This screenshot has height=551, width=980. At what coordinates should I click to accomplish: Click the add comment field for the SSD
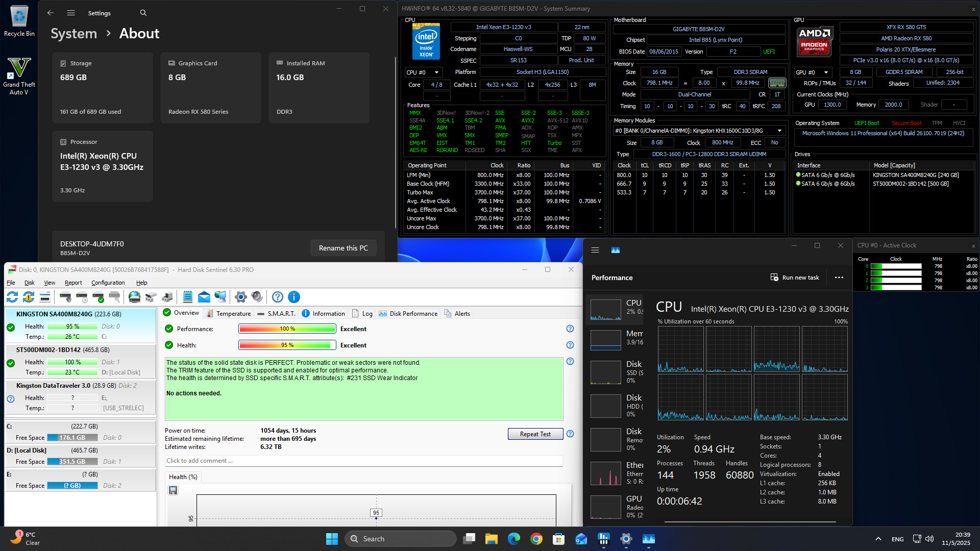363,460
